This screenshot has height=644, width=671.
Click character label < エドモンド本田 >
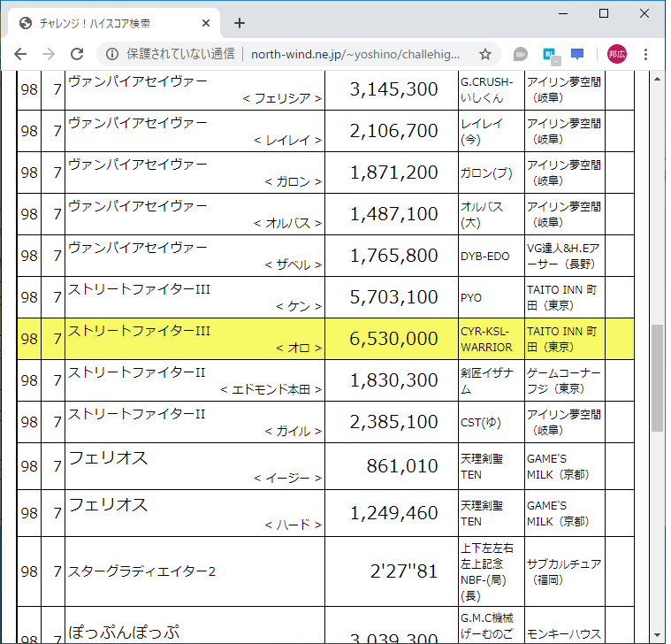(x=271, y=389)
